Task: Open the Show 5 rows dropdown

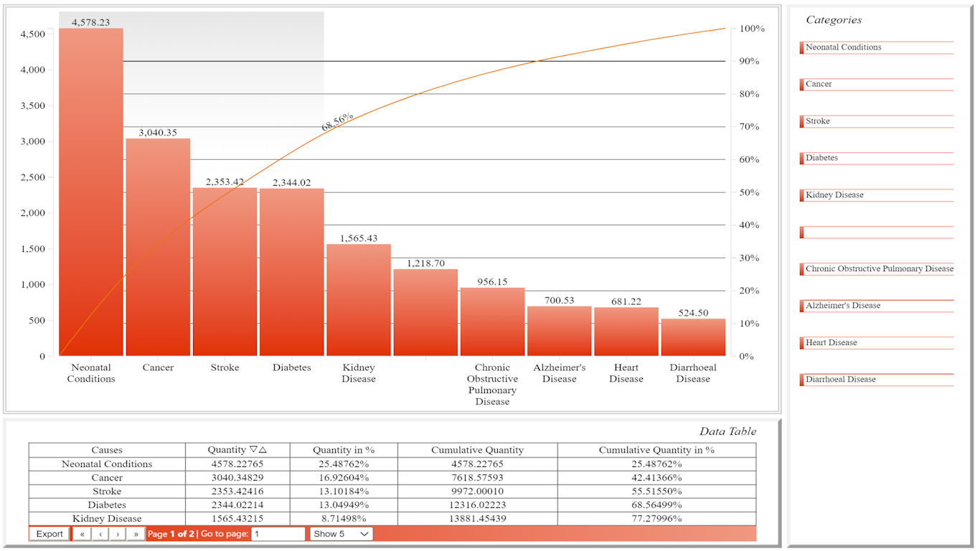Action: (x=341, y=534)
